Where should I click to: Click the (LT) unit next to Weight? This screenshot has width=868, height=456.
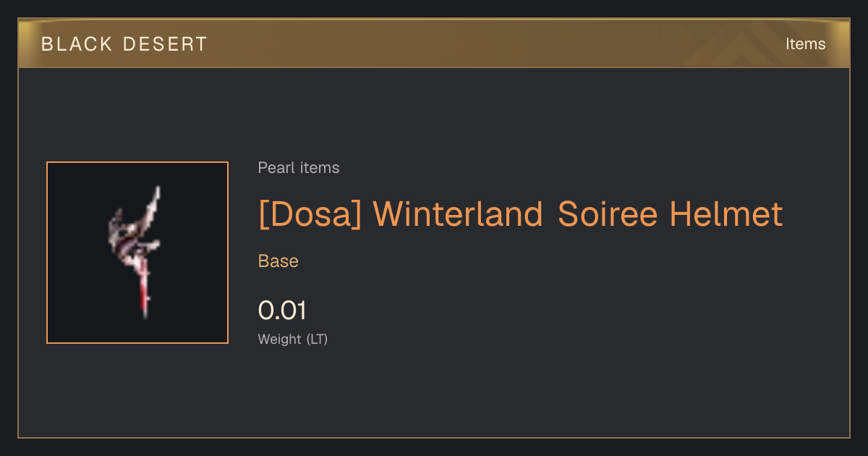[x=317, y=339]
